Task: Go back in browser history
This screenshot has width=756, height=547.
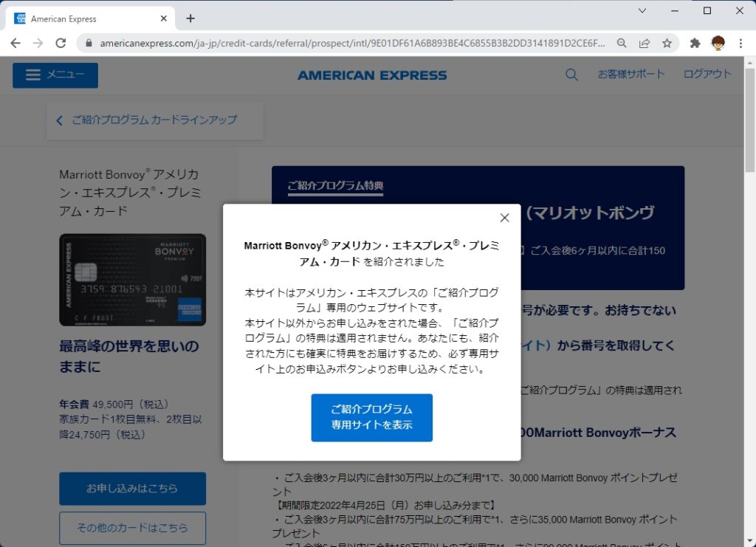Action: (16, 43)
